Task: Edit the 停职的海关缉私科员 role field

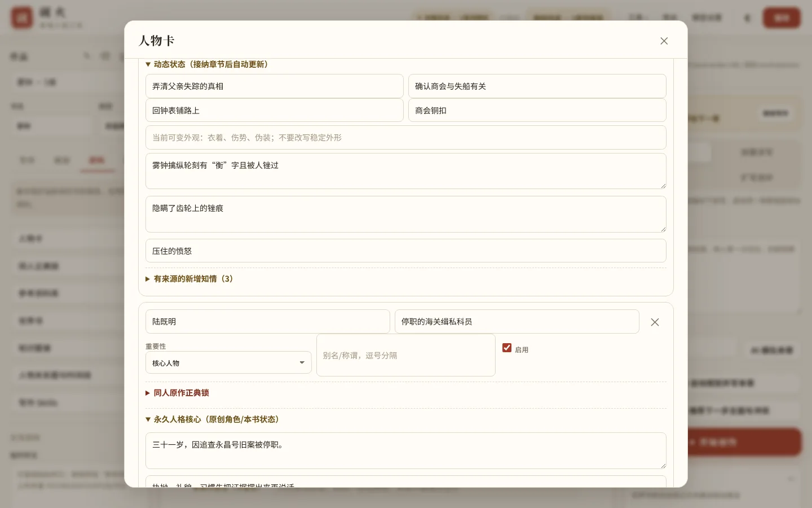Action: pyautogui.click(x=517, y=322)
